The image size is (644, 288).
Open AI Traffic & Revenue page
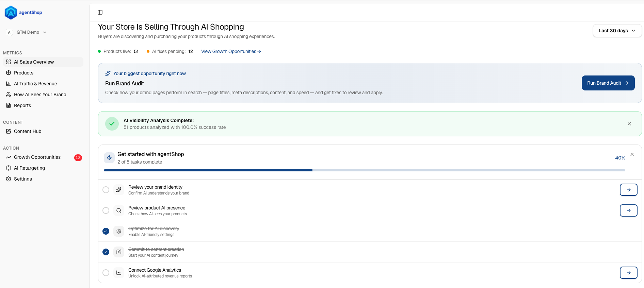pyautogui.click(x=43, y=84)
